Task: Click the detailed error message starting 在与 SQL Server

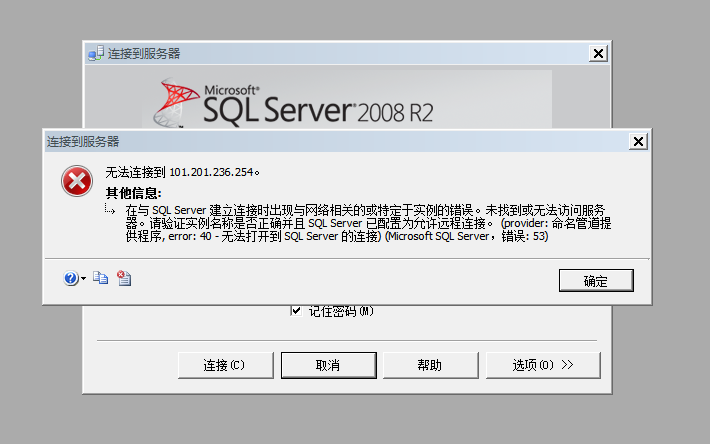Action: pyautogui.click(x=368, y=223)
